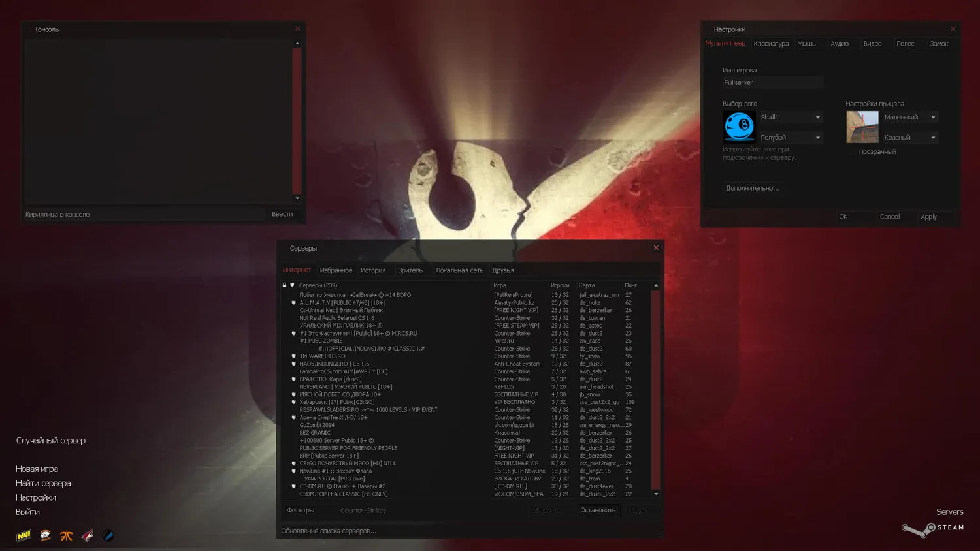Viewport: 980px width, 551px height.
Task: Click the round blue-striped logo icon
Action: click(108, 535)
